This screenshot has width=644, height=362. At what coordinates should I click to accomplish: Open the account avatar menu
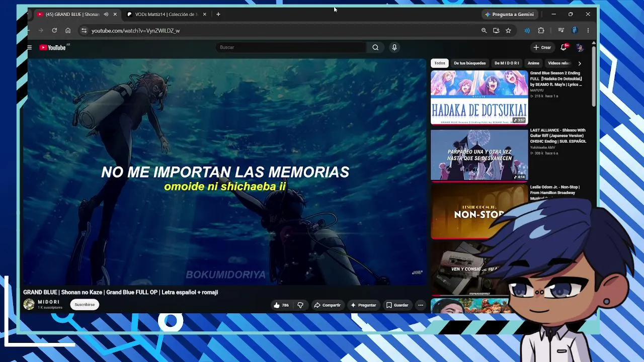(x=580, y=47)
